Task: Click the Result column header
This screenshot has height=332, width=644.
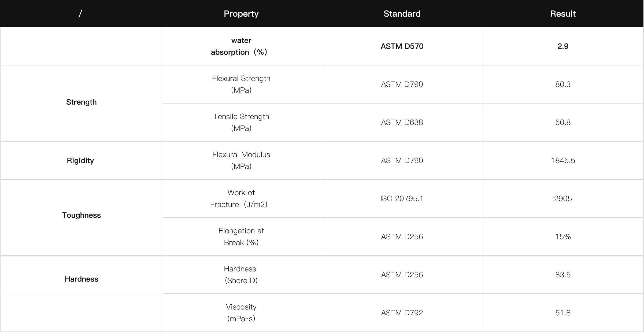Action: coord(563,14)
